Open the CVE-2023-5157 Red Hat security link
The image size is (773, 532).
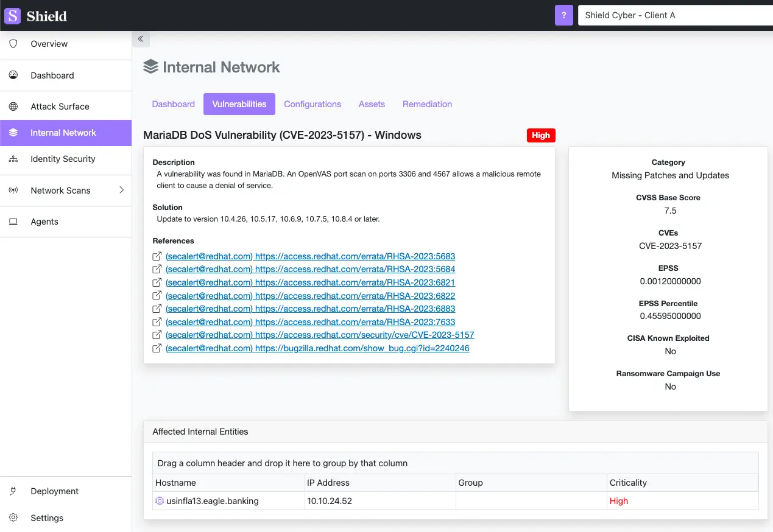click(x=320, y=335)
